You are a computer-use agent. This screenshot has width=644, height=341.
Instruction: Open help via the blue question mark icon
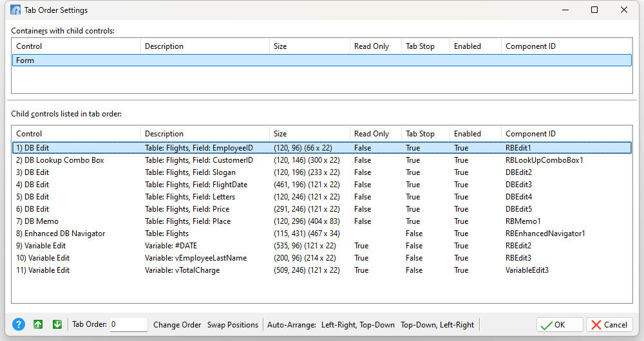(x=19, y=324)
